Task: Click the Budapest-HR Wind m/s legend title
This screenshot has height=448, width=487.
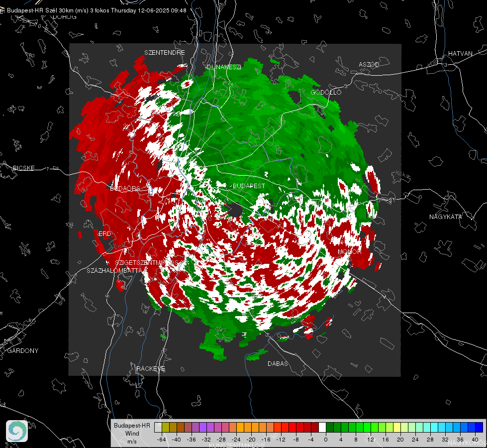Action: pos(132,434)
